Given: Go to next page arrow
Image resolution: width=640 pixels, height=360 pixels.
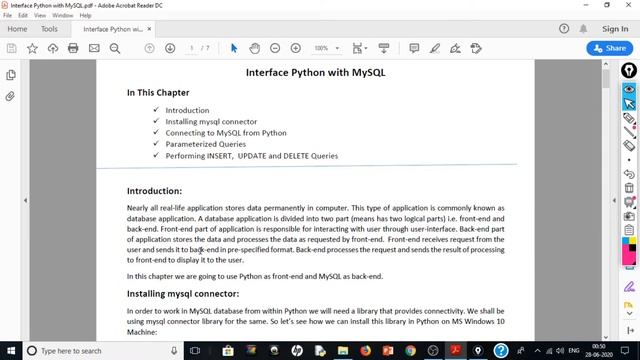Looking at the screenshot, I should (170, 48).
